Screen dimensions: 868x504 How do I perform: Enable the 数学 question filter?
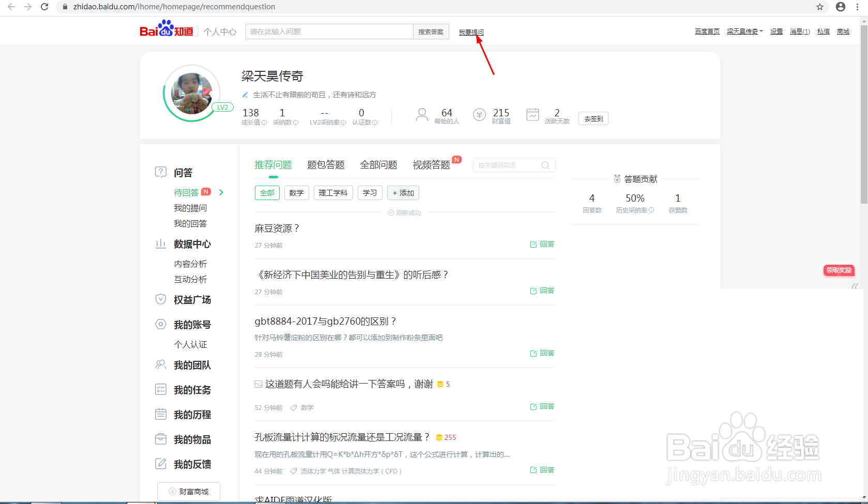296,192
